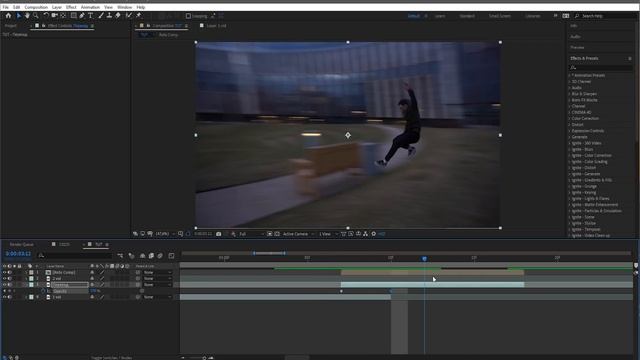Click the composition flowchart icon in viewer footer
640x360 pixels.
(365, 234)
